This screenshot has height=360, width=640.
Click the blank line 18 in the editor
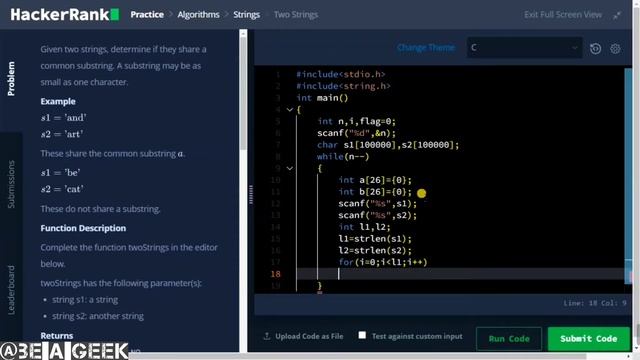tap(460, 274)
